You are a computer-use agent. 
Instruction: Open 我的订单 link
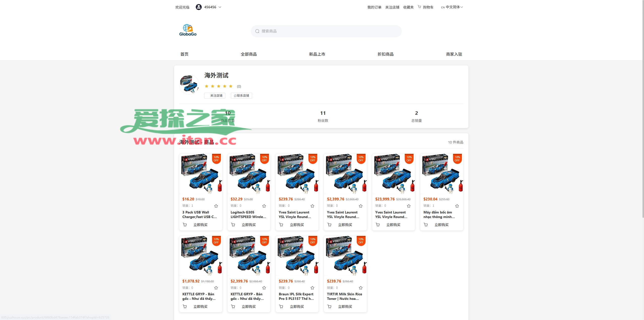click(x=374, y=7)
